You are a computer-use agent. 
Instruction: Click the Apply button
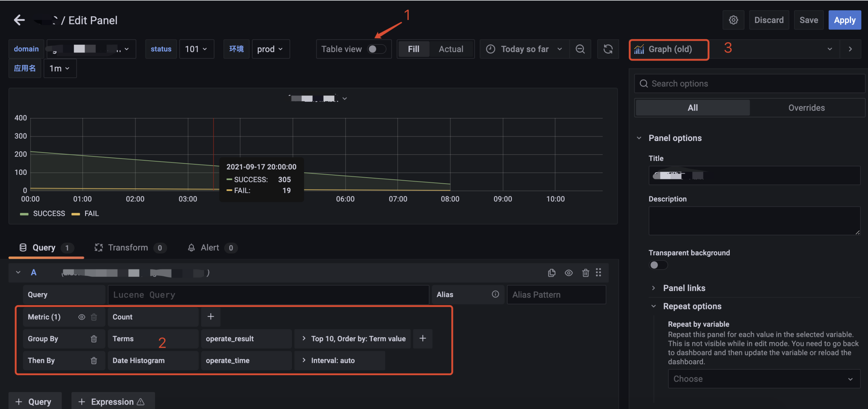[x=844, y=20]
